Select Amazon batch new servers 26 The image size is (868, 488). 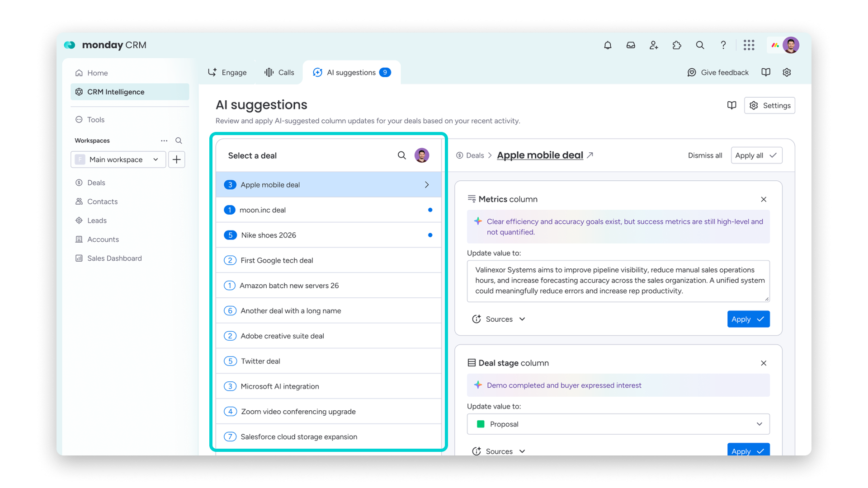(x=329, y=286)
